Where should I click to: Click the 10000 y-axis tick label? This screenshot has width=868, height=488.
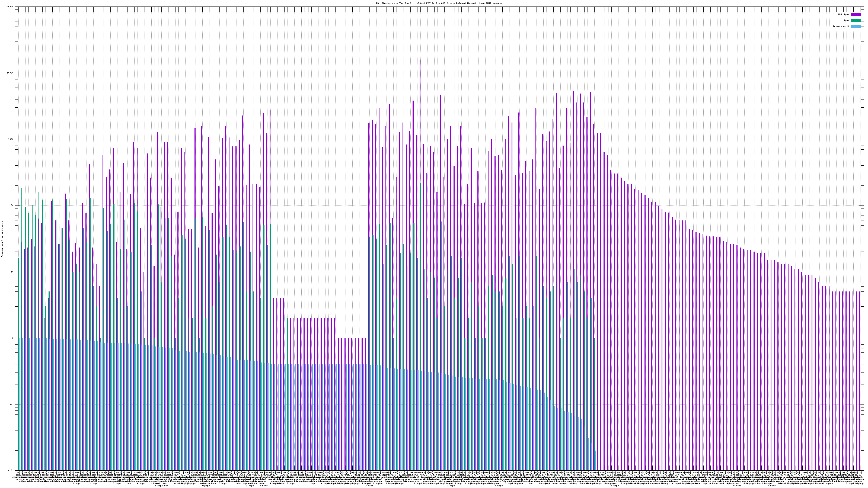point(11,73)
